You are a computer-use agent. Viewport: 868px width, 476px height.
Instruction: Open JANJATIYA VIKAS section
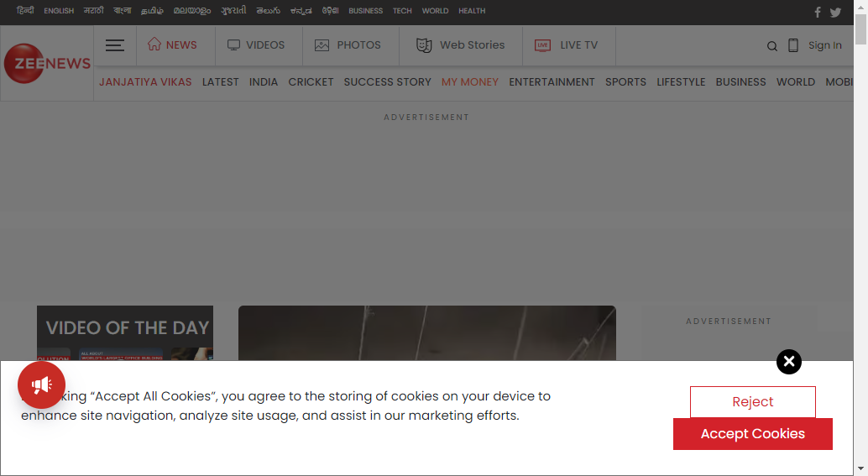point(145,82)
